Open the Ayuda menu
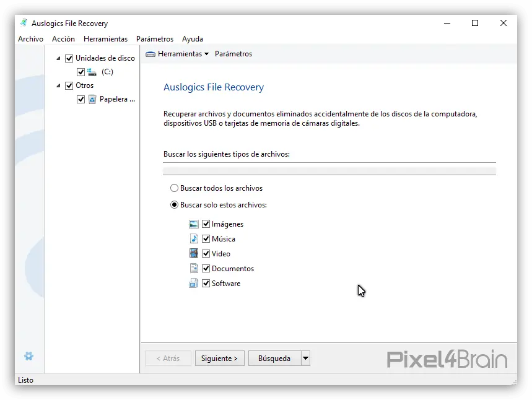 (193, 39)
